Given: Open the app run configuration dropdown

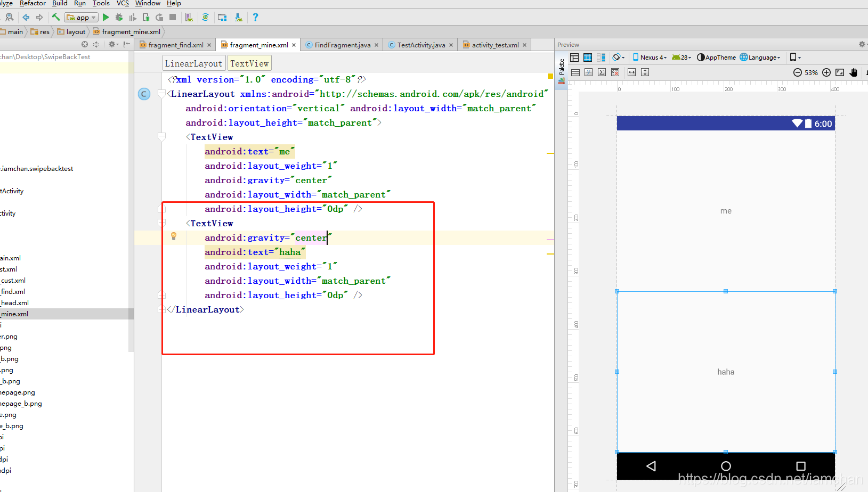Looking at the screenshot, I should pyautogui.click(x=81, y=18).
